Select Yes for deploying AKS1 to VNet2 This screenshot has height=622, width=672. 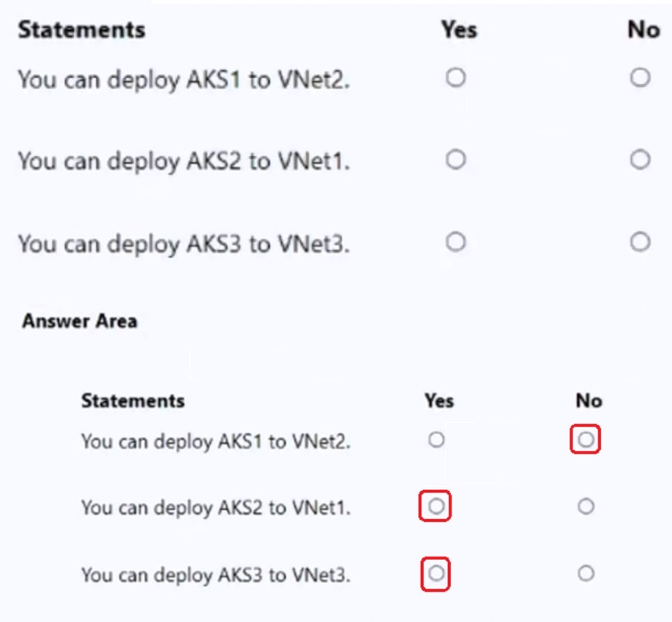(456, 78)
